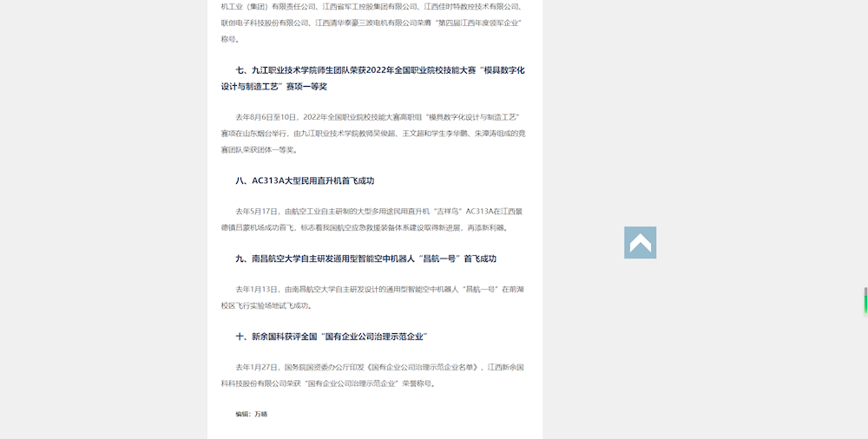Click the heading about AC313A helicopter first flight
Viewport: 868px width, 439px height.
coord(305,180)
